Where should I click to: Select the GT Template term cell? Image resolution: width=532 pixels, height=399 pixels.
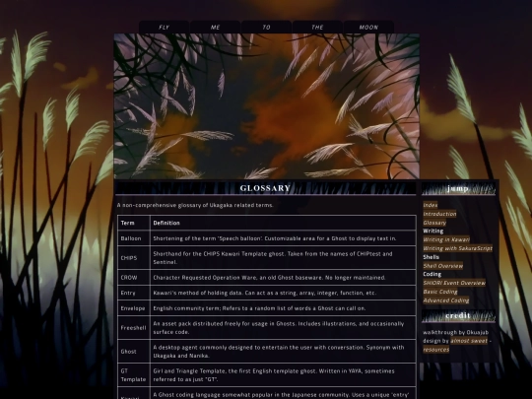(134, 375)
